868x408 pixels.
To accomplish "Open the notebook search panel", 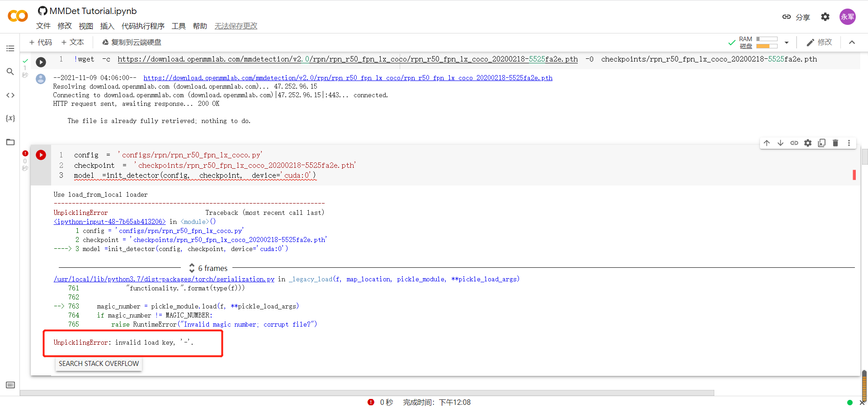I will coord(10,71).
